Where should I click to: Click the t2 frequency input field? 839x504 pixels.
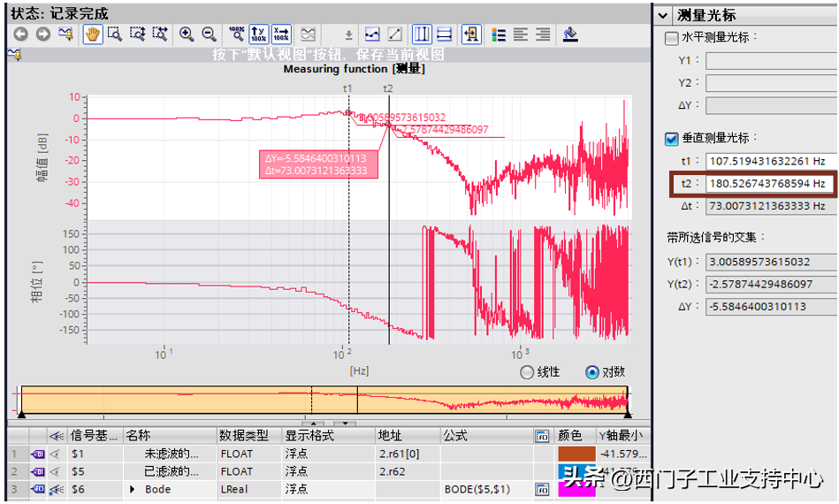point(769,184)
